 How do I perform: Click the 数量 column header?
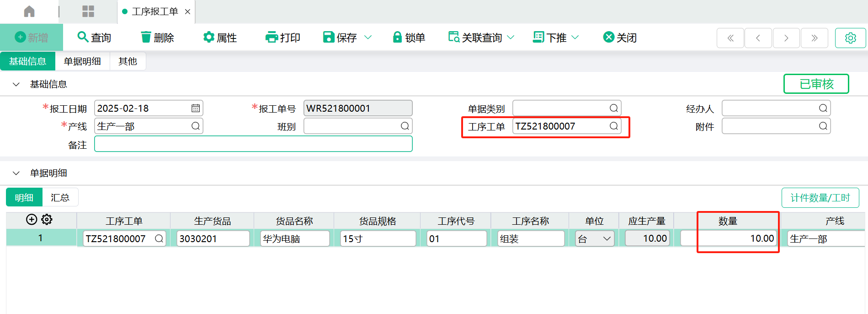[728, 221]
